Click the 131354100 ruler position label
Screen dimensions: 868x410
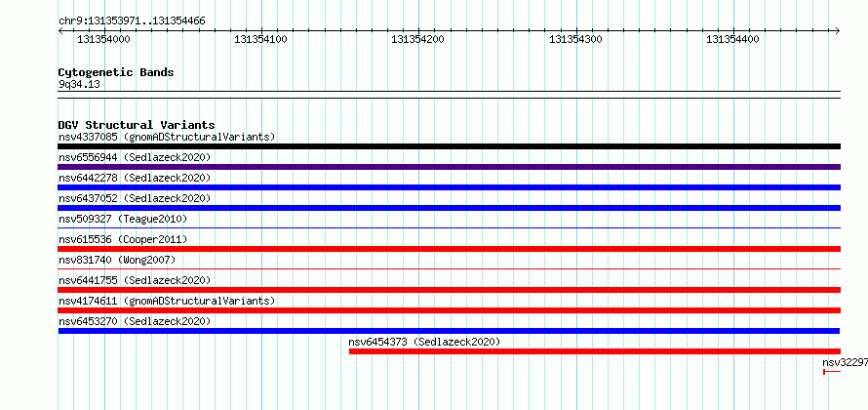click(x=260, y=39)
